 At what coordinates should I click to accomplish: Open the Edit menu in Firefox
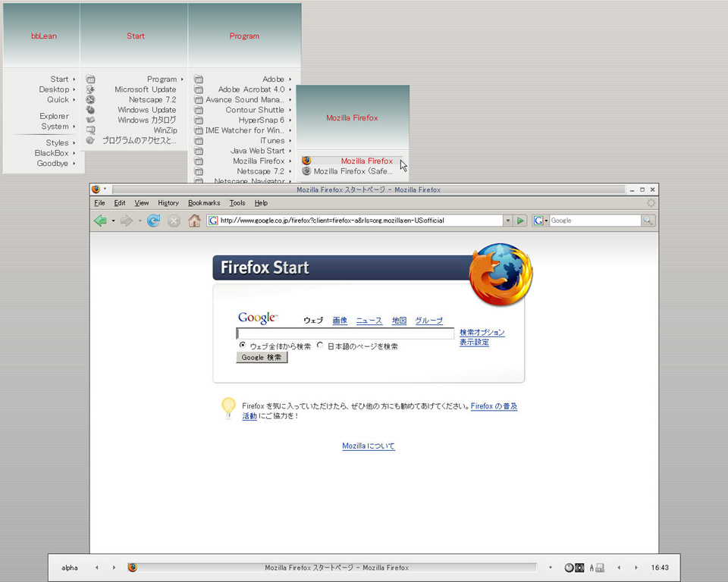coord(120,203)
